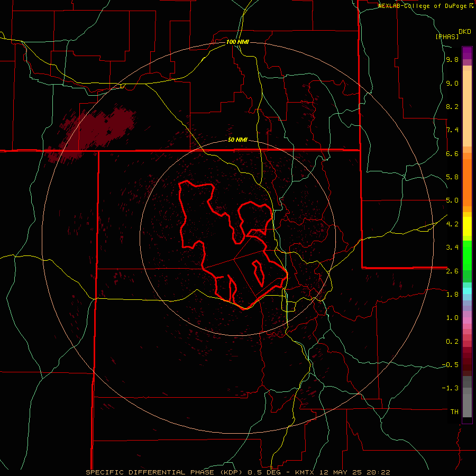Image resolution: width=476 pixels, height=476 pixels.
Task: Click the [PHAS] unit label
Action: (x=447, y=36)
